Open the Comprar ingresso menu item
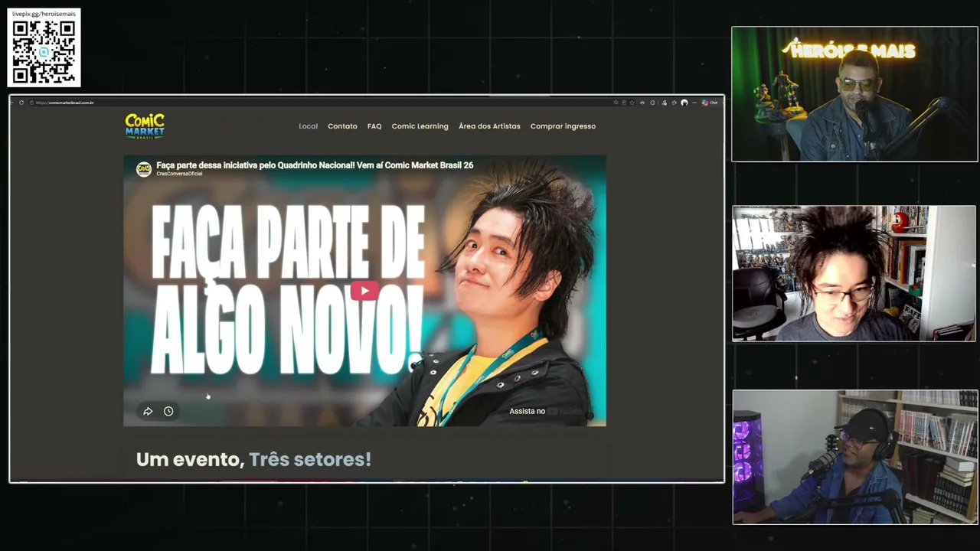980x551 pixels. click(x=563, y=126)
